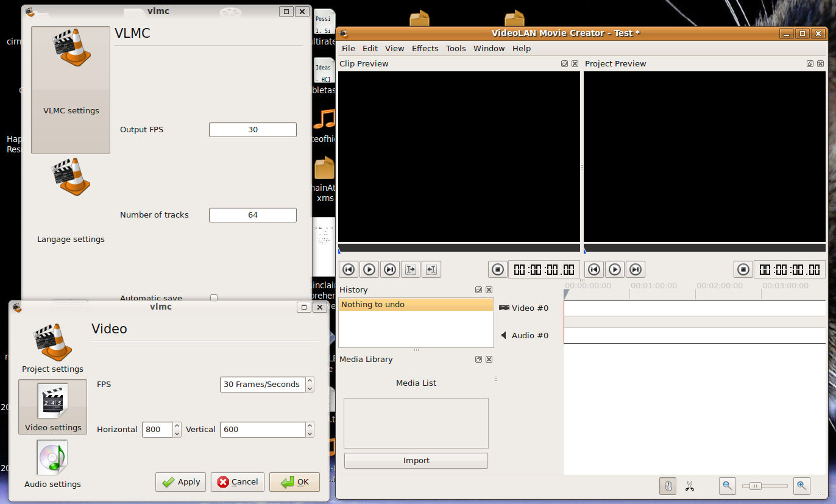Stop the Project Preview playback
Viewport: 836px width, 504px height.
[x=743, y=269]
